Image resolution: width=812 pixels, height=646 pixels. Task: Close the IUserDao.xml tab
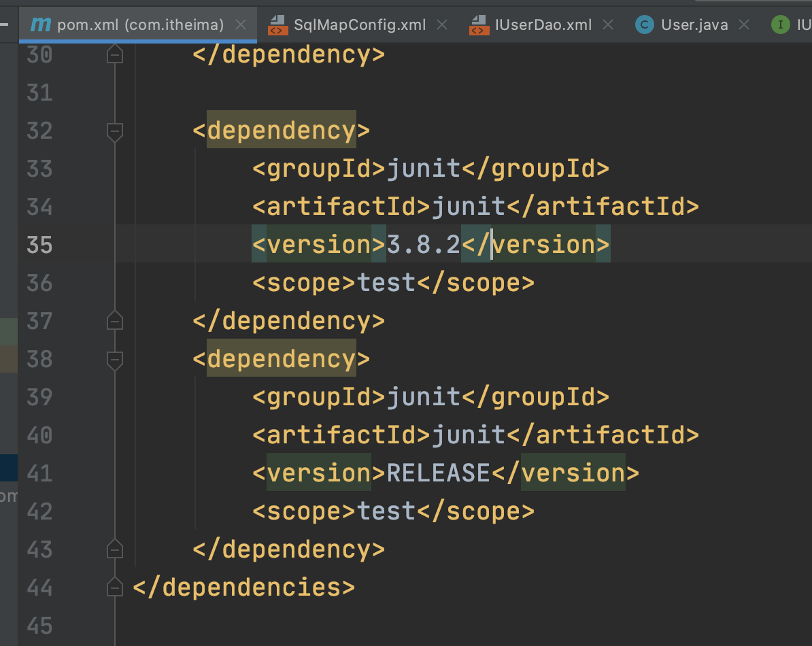tap(608, 24)
